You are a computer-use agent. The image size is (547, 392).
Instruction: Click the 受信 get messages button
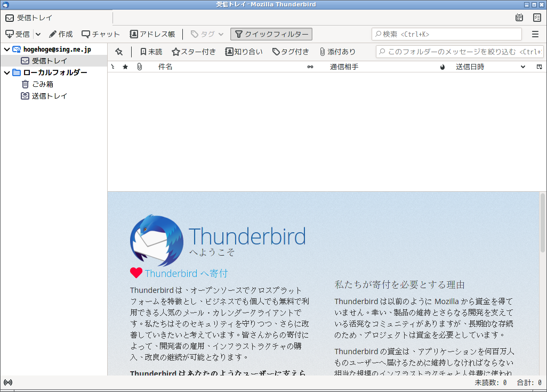18,34
